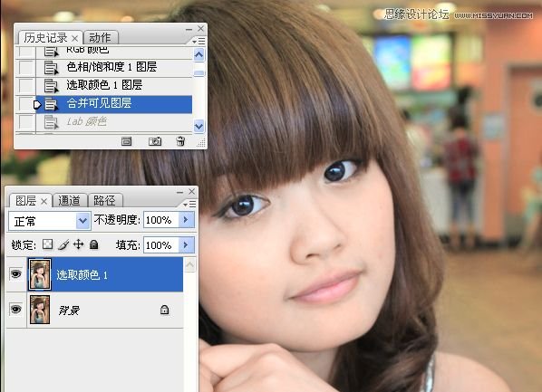Enable lock transparent pixels icon
This screenshot has width=542, height=392.
click(x=47, y=244)
